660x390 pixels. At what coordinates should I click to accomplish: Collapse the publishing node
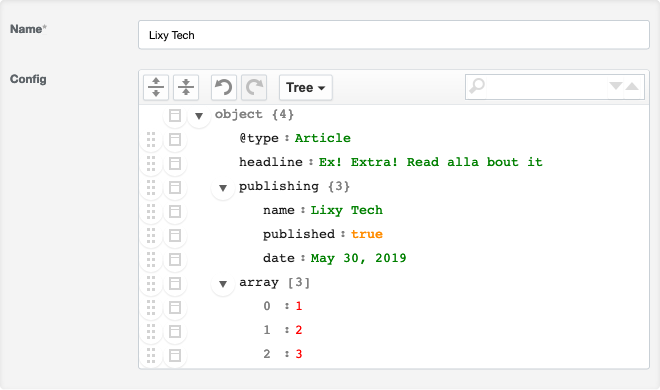coord(223,187)
